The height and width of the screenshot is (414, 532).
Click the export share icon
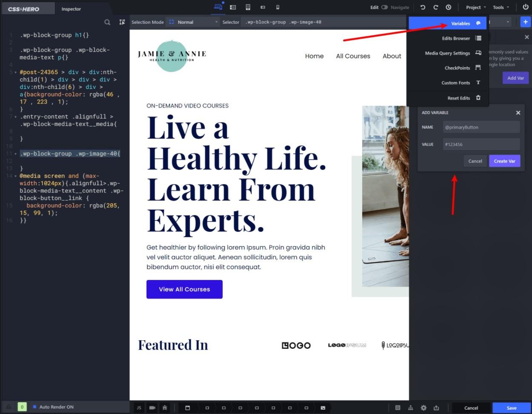point(436,408)
